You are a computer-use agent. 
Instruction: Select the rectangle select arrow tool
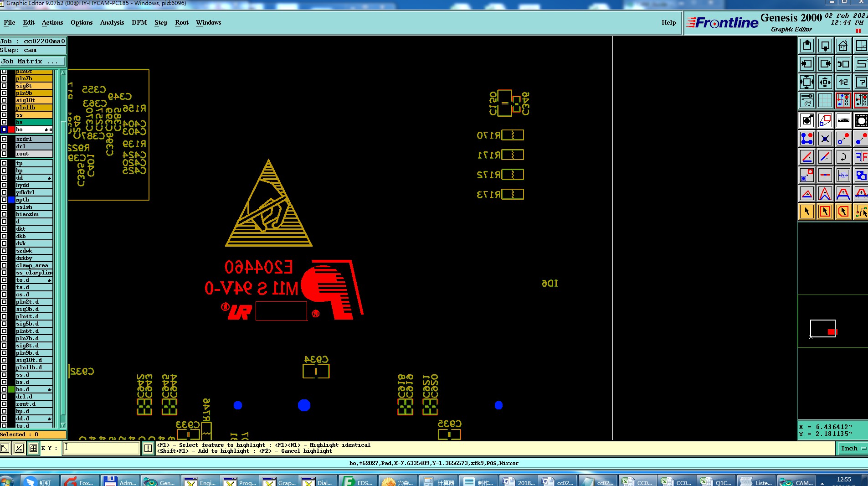click(825, 212)
